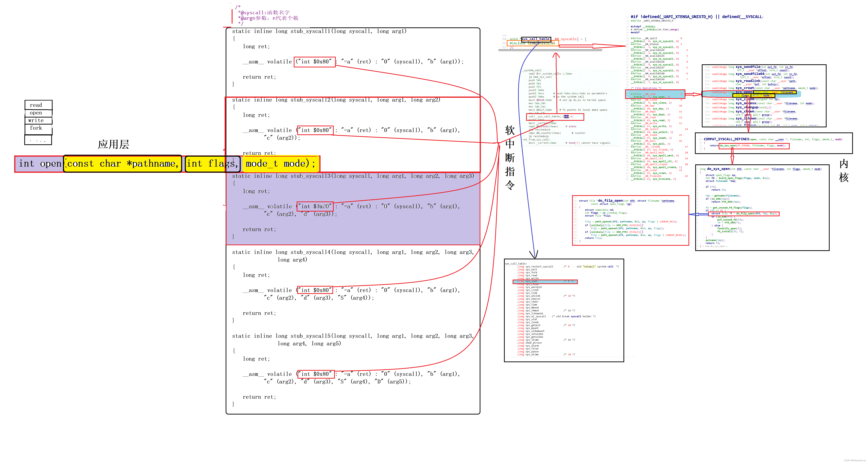Click the "内核" label
868x463 pixels.
tap(843, 171)
